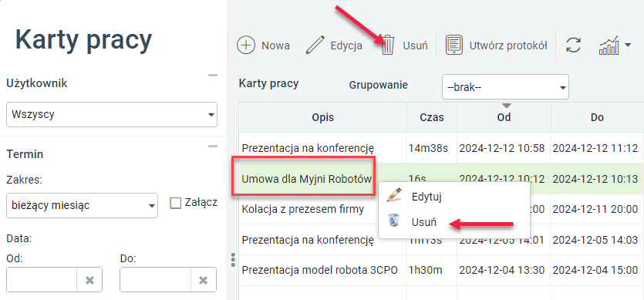Viewport: 644px width, 300px height.
Task: Select the Prezentacja na konferencję row with 14m38s
Action: tap(441, 148)
